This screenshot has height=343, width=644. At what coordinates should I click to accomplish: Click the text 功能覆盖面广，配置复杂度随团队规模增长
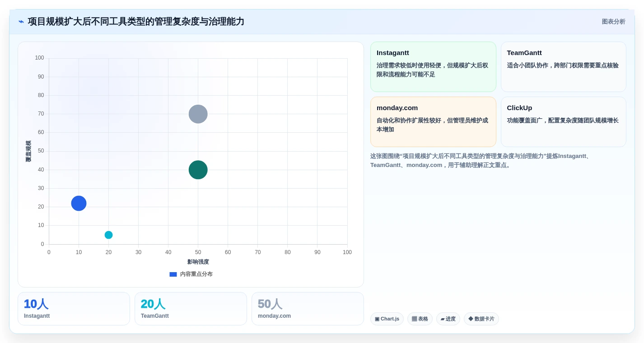click(563, 121)
